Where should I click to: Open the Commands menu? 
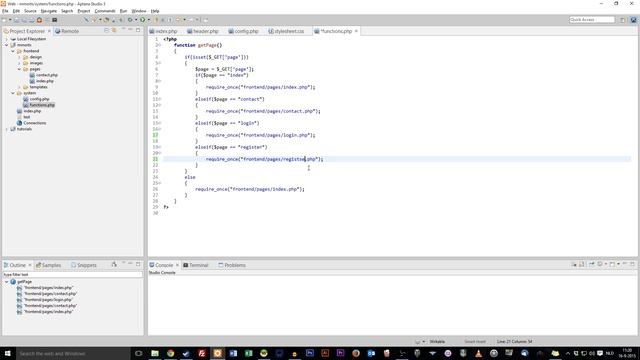[x=105, y=11]
